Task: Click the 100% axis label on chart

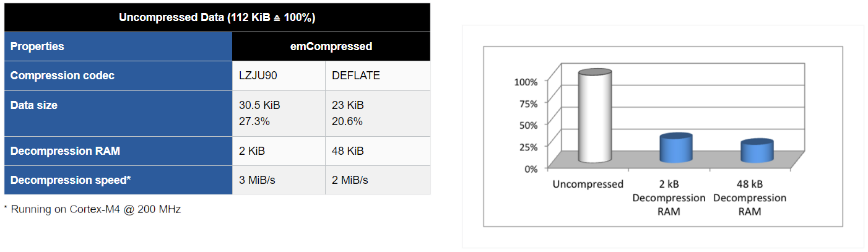Action: pos(527,82)
